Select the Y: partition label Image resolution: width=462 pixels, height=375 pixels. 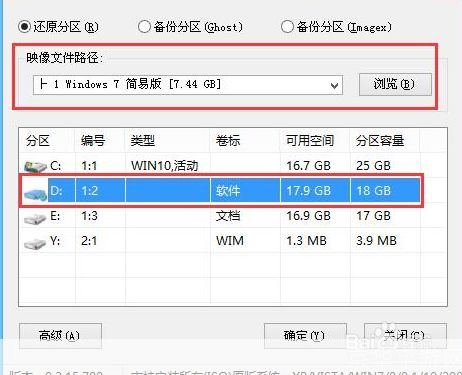[55, 240]
